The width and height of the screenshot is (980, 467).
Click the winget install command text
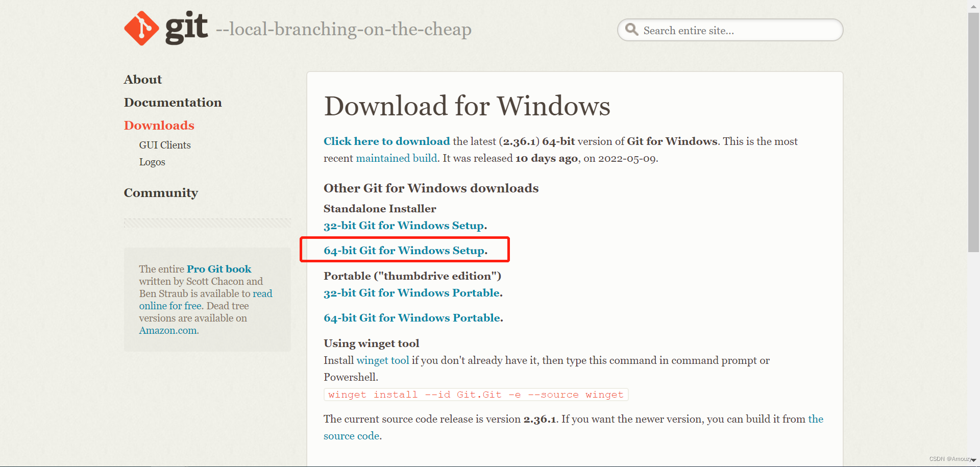pos(476,395)
